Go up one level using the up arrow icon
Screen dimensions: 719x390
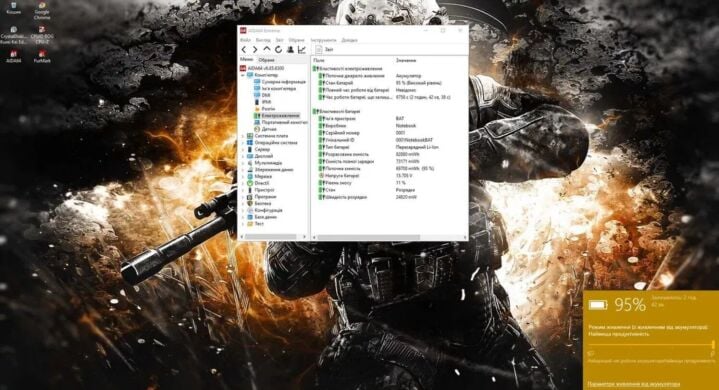click(x=267, y=49)
